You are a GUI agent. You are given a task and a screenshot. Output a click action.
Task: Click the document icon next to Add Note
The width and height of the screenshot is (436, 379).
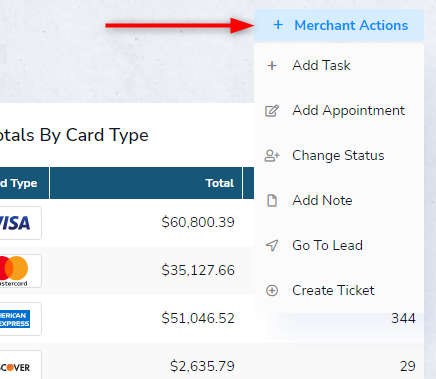272,201
